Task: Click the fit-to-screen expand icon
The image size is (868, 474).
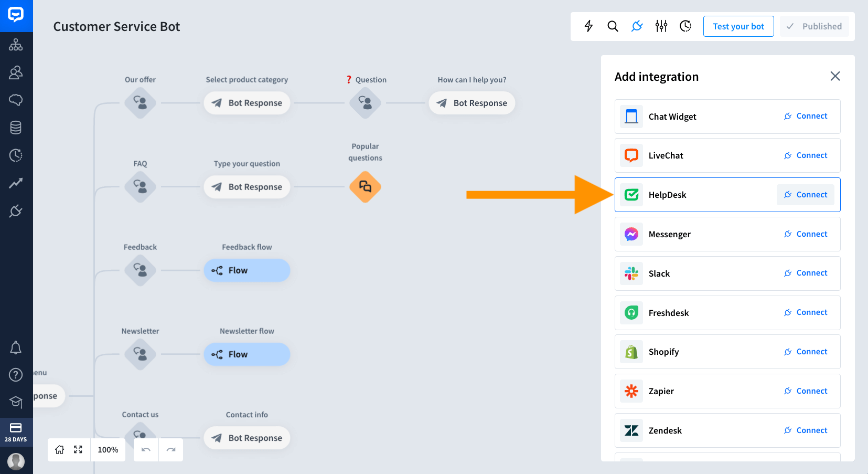Action: tap(78, 450)
